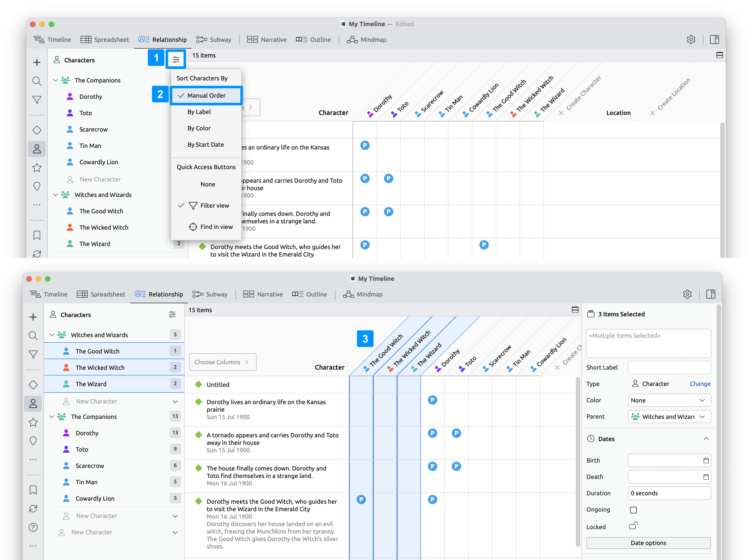Select By Start Date sort option

click(206, 144)
